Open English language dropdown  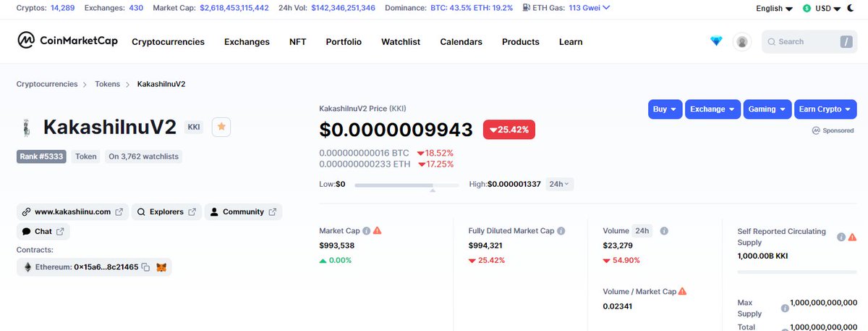click(x=774, y=8)
